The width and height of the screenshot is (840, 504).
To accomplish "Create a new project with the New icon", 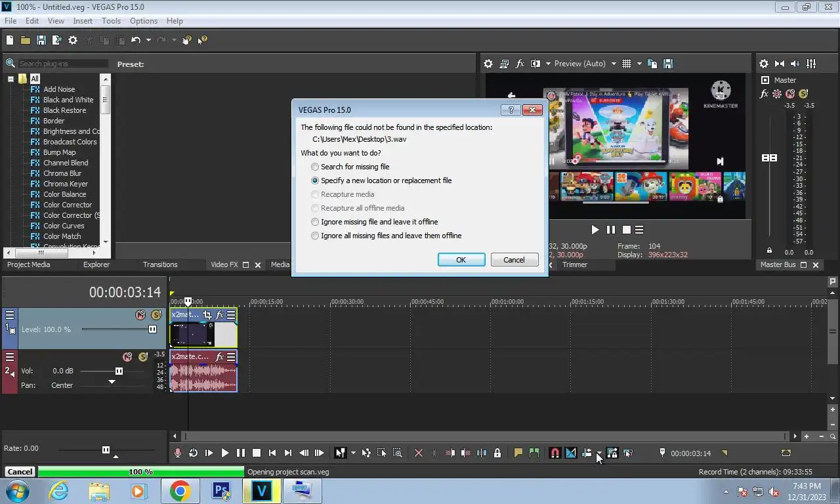I will (x=10, y=40).
